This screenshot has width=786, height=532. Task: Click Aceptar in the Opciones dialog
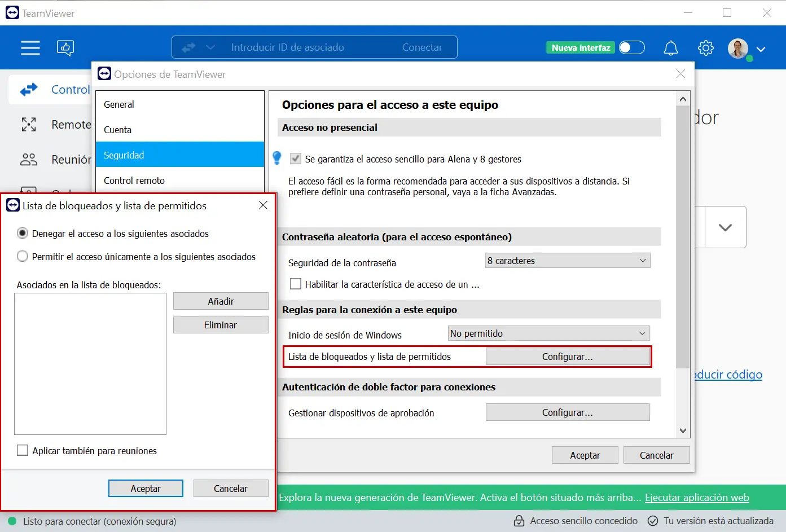[585, 455]
